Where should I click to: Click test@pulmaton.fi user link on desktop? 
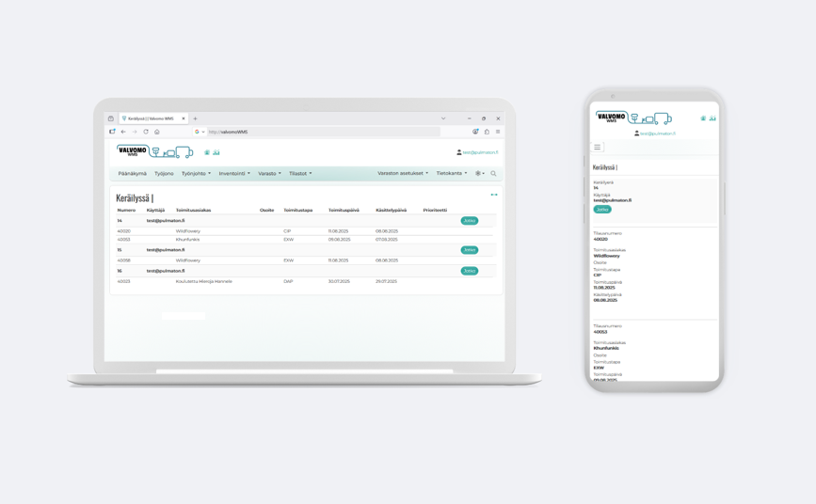point(479,152)
